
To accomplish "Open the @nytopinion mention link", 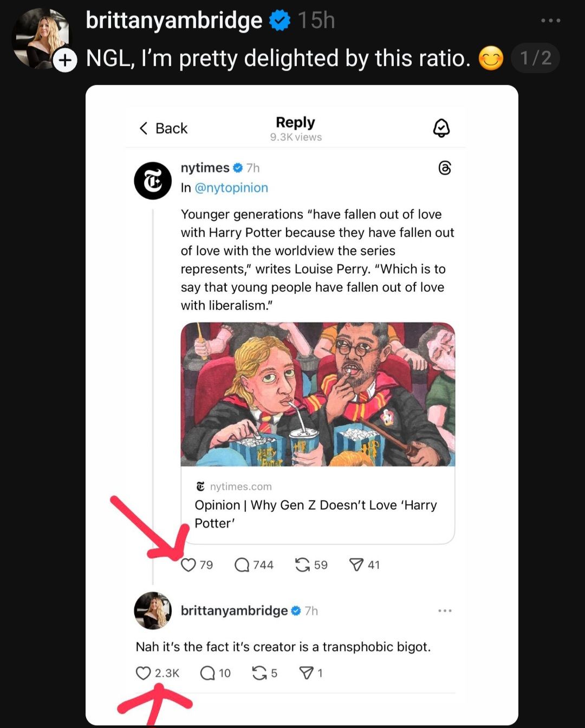I will 231,188.
